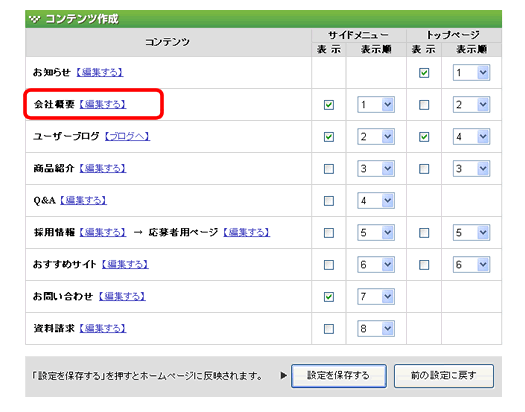Open 編集する link next to 採用情報
Image resolution: width=525 pixels, height=412 pixels.
tap(102, 232)
